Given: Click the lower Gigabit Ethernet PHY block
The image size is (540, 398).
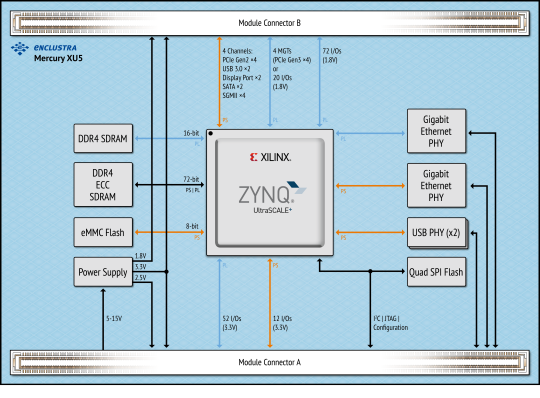Looking at the screenshot, I should tap(436, 186).
